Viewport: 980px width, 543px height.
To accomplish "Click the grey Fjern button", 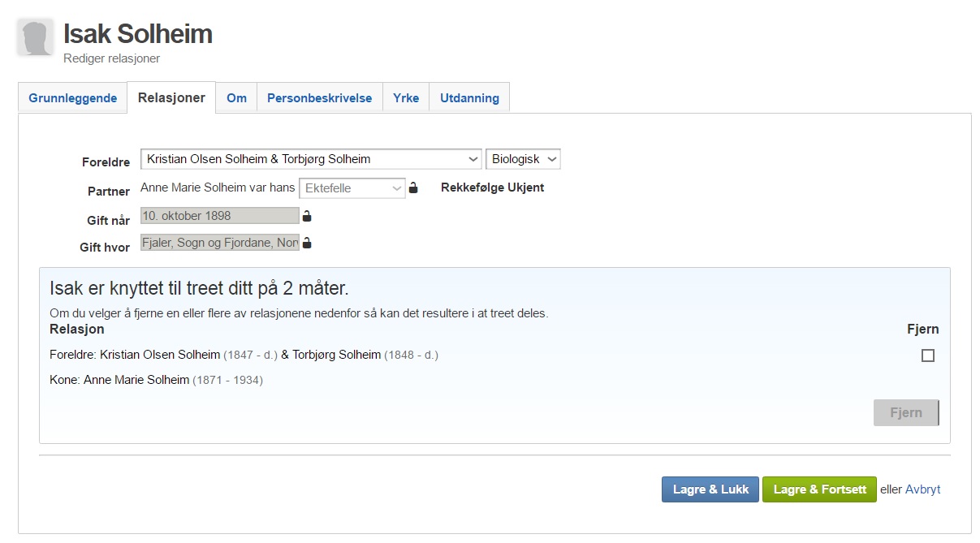I will pyautogui.click(x=905, y=412).
